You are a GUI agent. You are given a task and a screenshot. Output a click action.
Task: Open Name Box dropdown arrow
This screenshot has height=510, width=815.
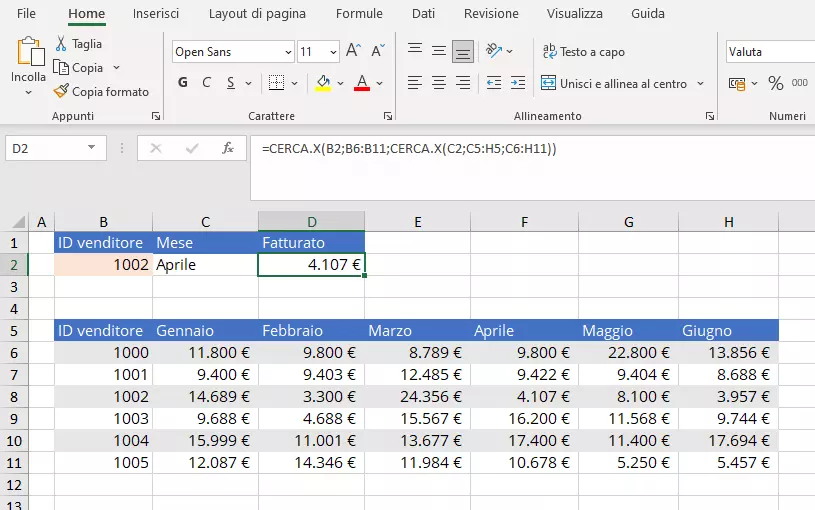click(x=91, y=148)
